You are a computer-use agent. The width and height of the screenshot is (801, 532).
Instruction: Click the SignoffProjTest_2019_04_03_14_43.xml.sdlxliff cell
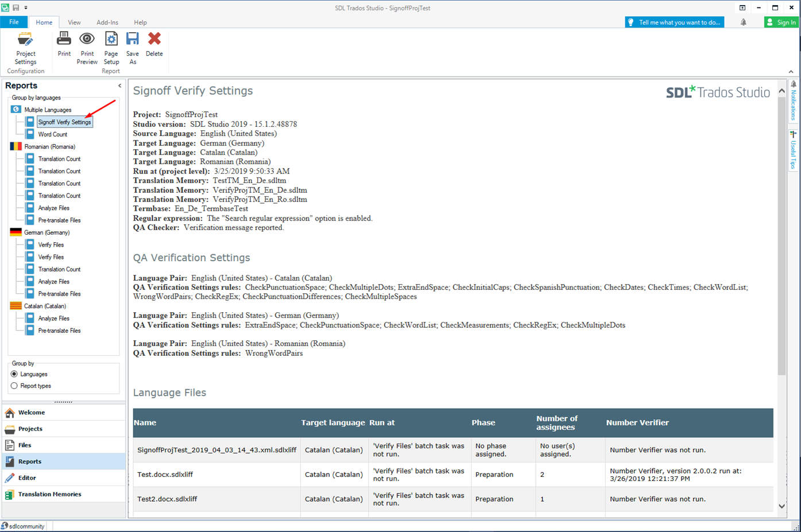coord(217,450)
